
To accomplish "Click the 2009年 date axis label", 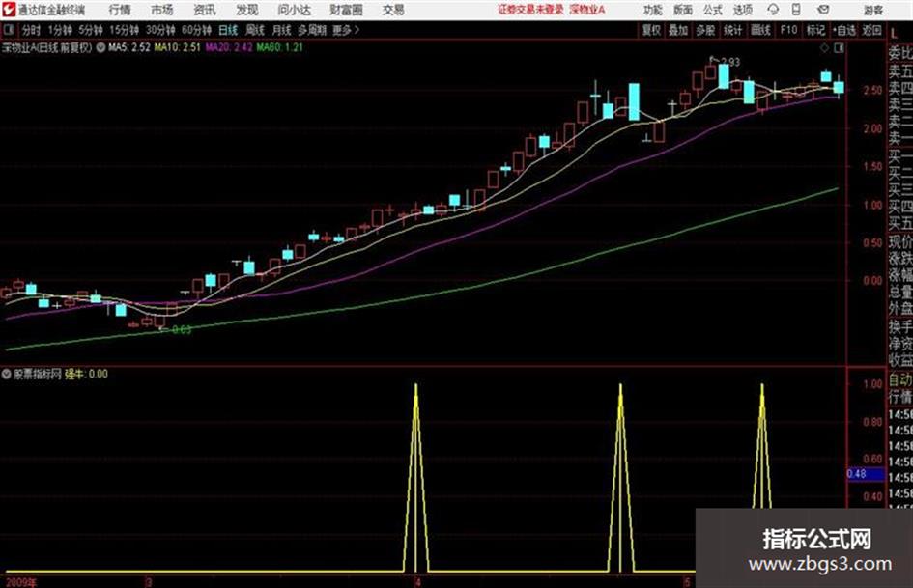I will (21, 582).
